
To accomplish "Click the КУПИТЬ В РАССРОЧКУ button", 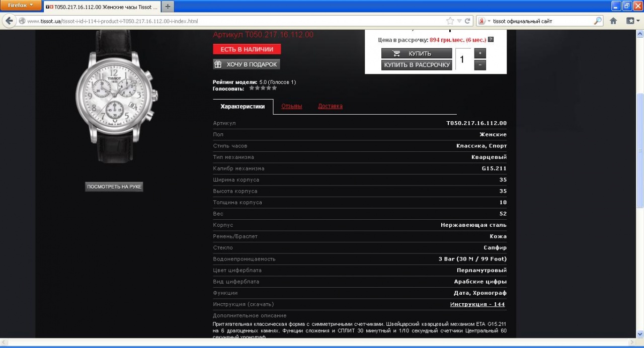I will click(x=417, y=65).
